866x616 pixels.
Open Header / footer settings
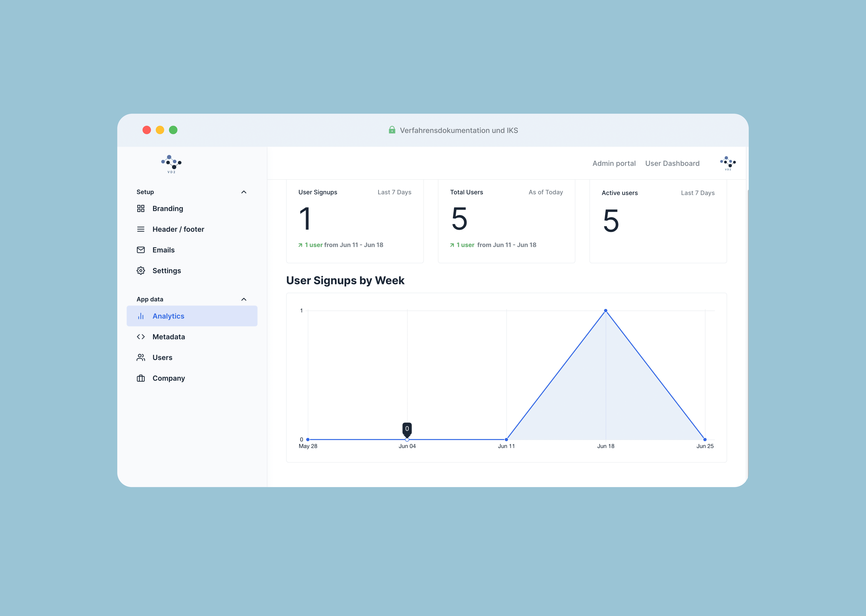(192, 229)
